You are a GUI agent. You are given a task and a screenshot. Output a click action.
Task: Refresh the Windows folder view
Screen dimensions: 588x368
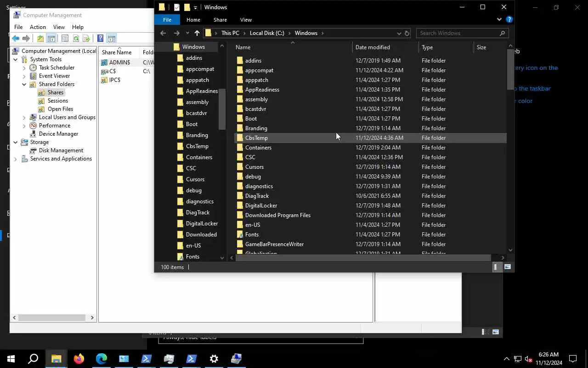coord(407,33)
